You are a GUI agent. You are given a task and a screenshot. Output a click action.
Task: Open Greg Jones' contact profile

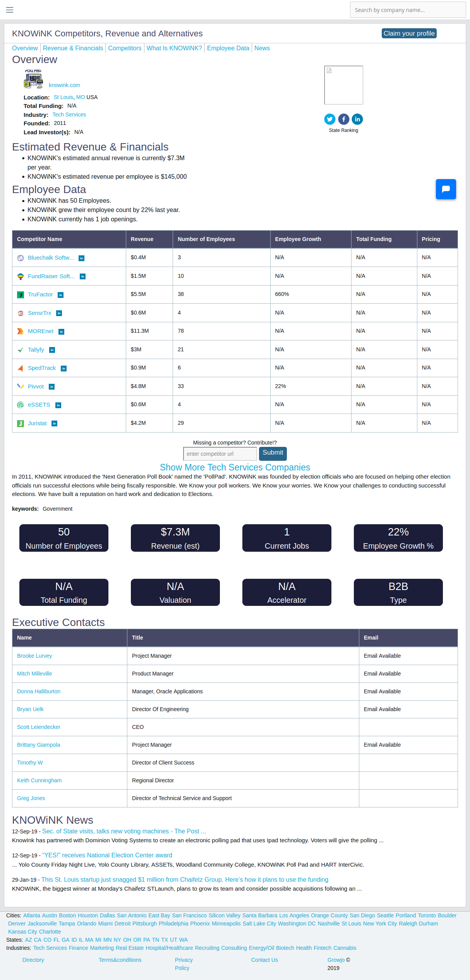pos(31,798)
